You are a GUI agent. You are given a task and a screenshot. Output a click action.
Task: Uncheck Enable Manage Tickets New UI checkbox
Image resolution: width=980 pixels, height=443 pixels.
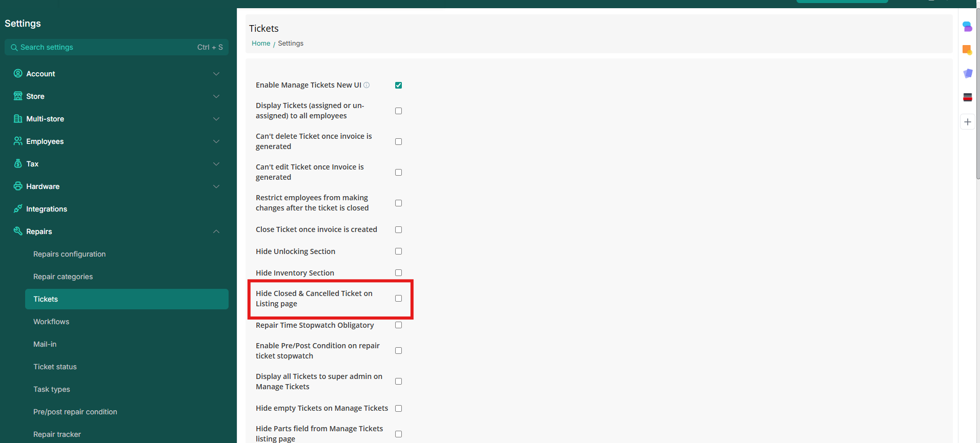click(398, 86)
